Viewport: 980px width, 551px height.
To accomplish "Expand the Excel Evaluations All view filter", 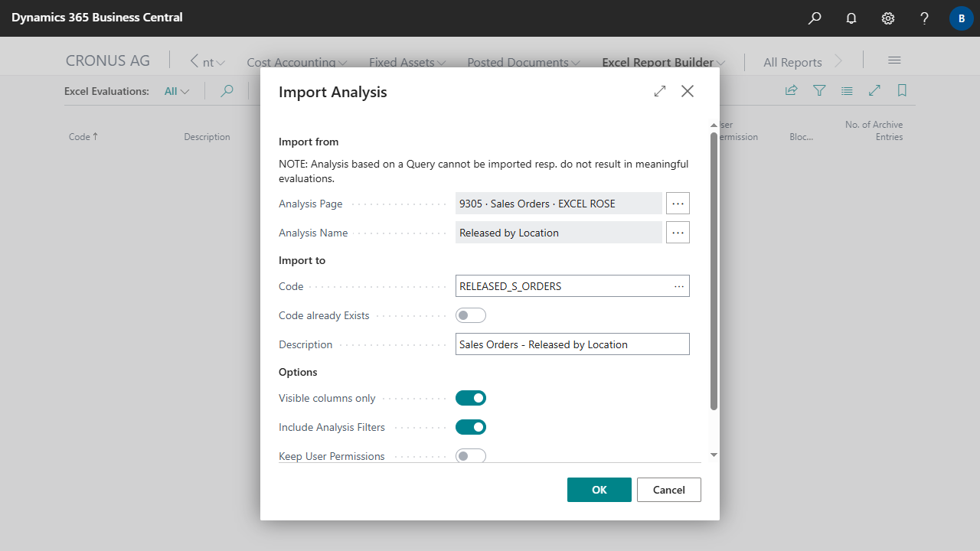I will click(177, 91).
